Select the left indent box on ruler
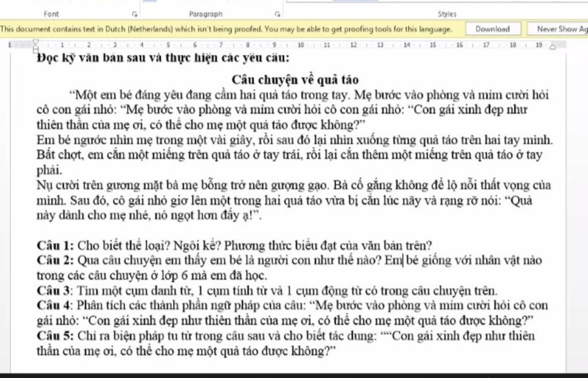Screen dimensions: 588x378 pos(36,51)
